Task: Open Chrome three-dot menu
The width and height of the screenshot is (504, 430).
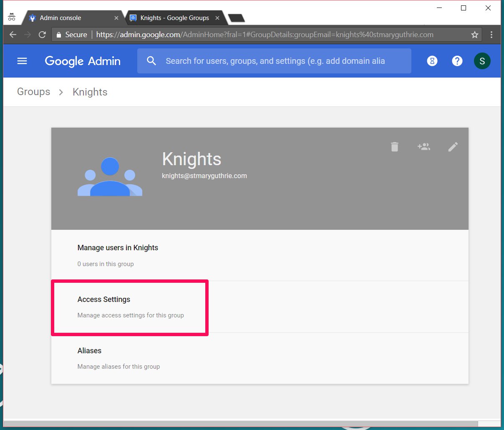Action: (x=491, y=35)
